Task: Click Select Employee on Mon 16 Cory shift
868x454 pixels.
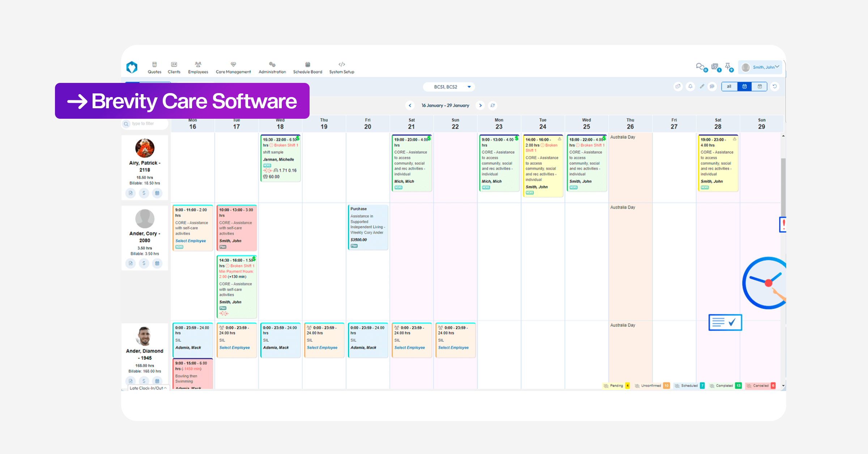Action: coord(191,241)
